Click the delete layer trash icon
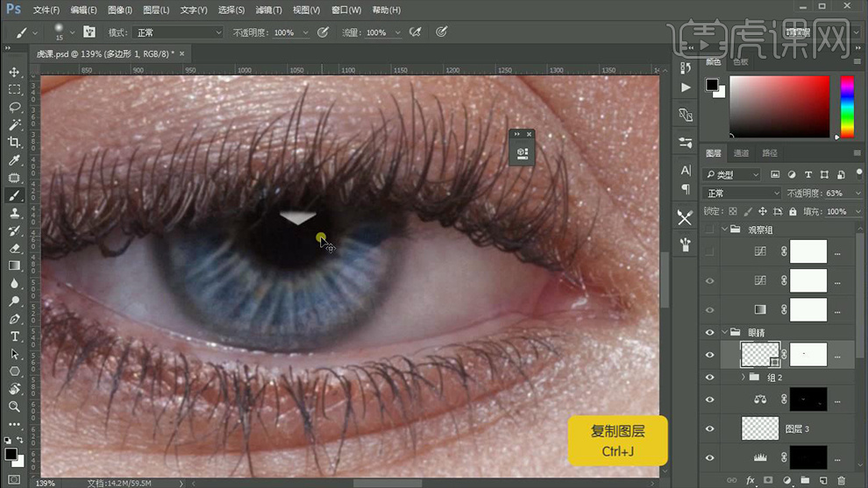868x488 pixels. click(842, 480)
